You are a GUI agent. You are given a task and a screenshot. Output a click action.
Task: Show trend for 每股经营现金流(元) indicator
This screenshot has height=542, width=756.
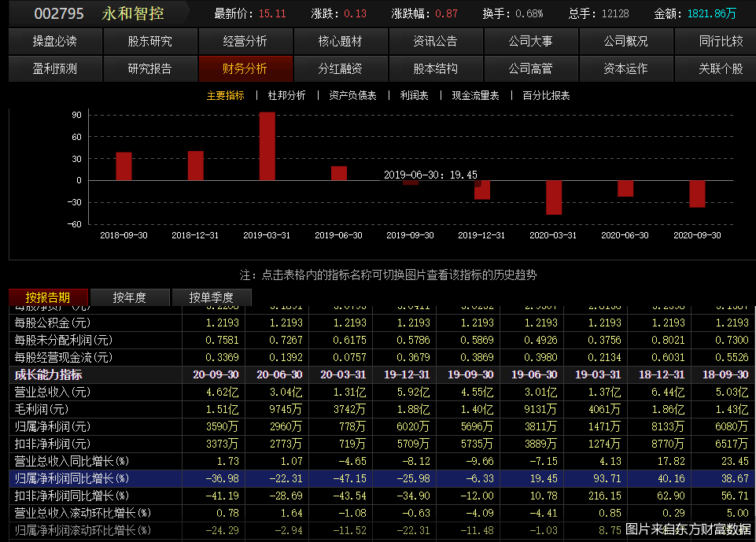click(x=63, y=357)
